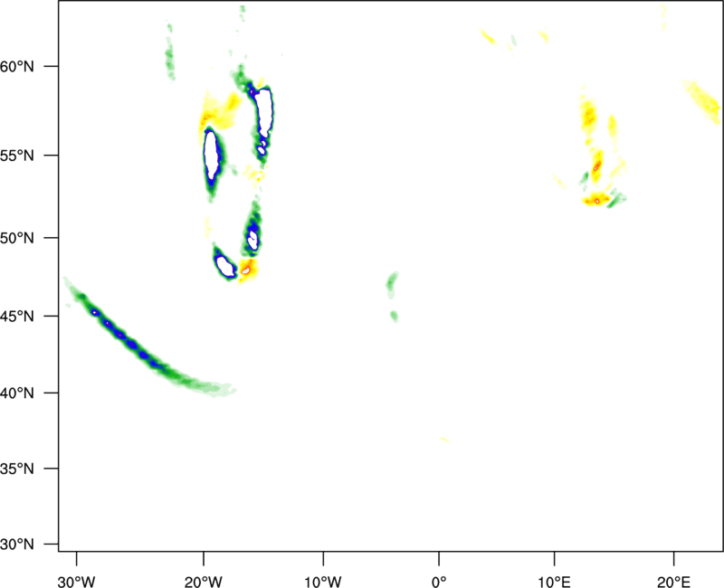
Task: Click the 40°N latitude label
Action: [x=17, y=393]
